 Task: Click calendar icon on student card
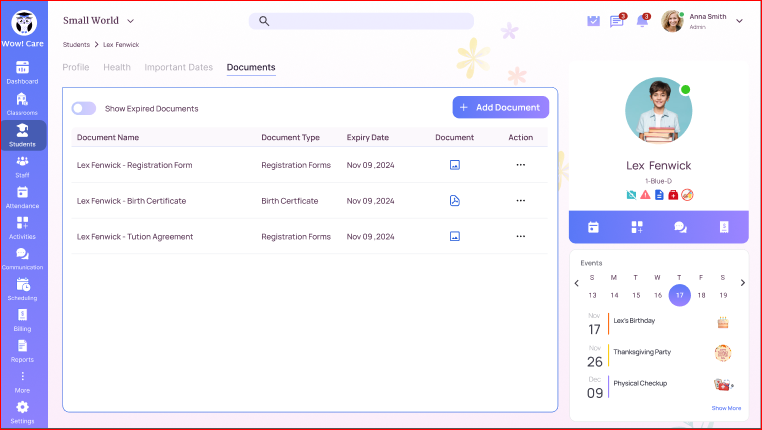click(593, 227)
